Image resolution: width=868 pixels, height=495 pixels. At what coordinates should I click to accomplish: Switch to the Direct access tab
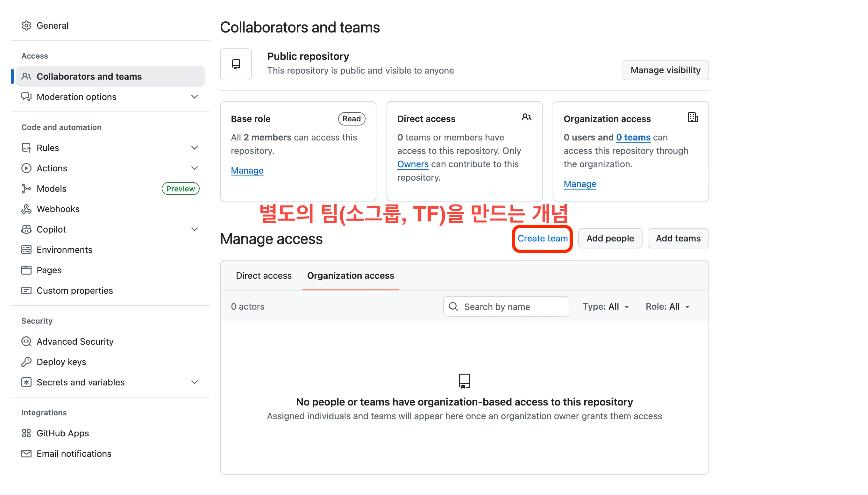click(263, 276)
